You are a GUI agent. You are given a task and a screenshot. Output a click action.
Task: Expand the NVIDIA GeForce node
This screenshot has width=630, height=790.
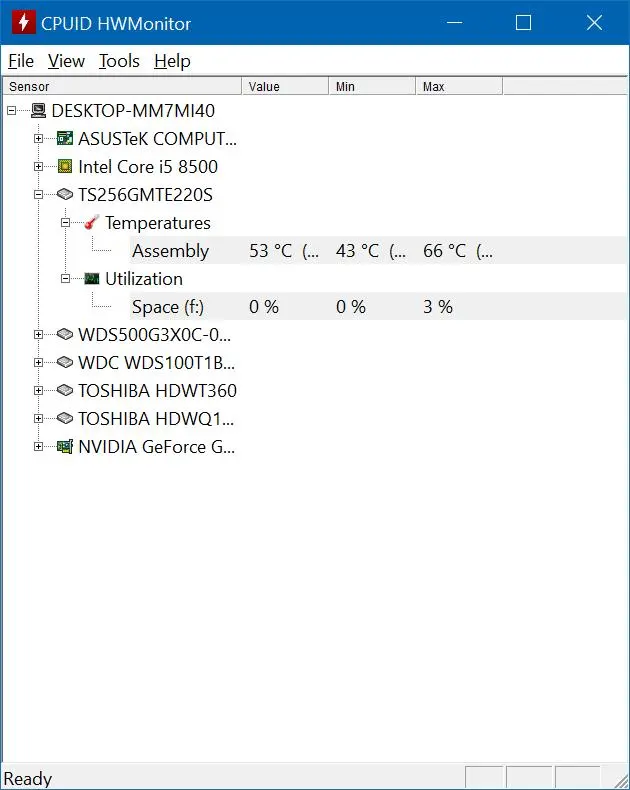(x=38, y=446)
